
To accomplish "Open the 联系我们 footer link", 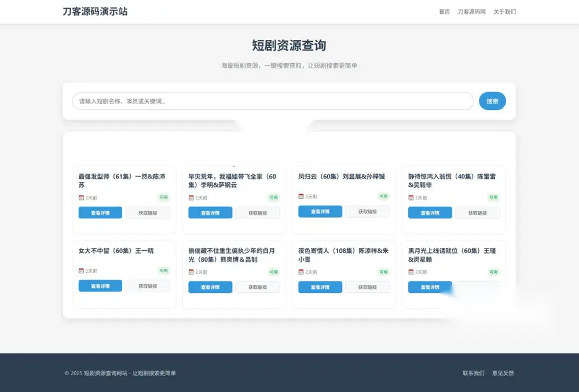I will (x=474, y=373).
